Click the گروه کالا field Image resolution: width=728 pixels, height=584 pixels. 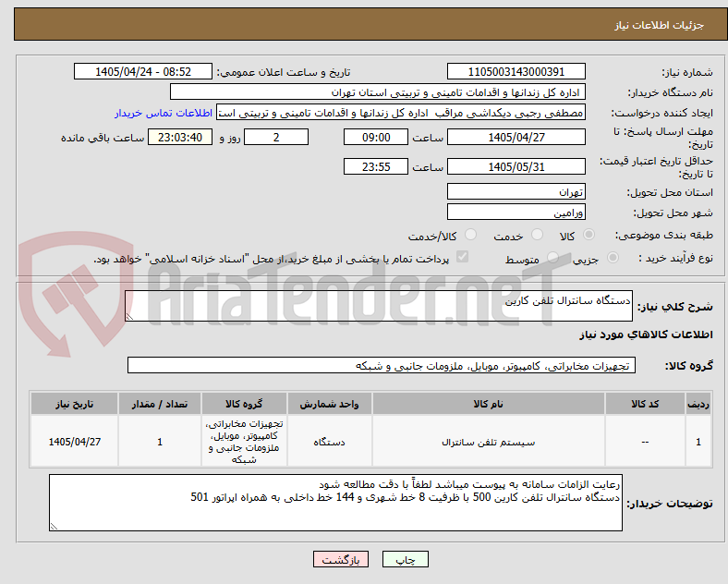click(382, 365)
